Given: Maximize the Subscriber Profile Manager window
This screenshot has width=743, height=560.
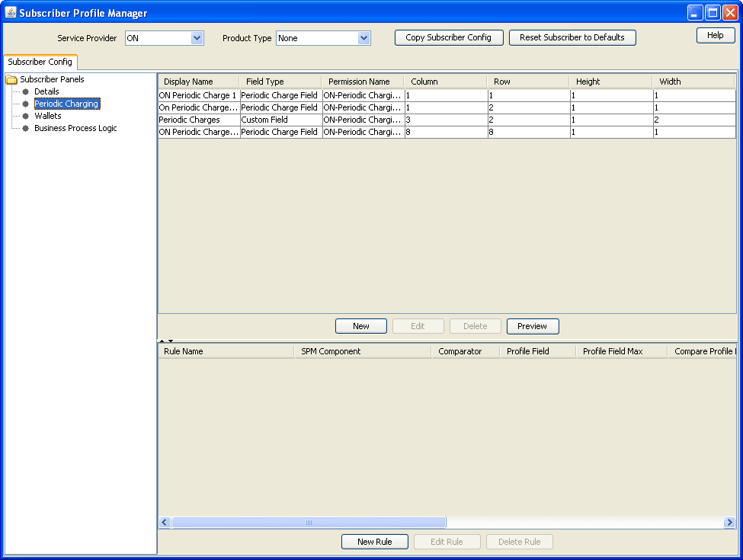Looking at the screenshot, I should [713, 12].
